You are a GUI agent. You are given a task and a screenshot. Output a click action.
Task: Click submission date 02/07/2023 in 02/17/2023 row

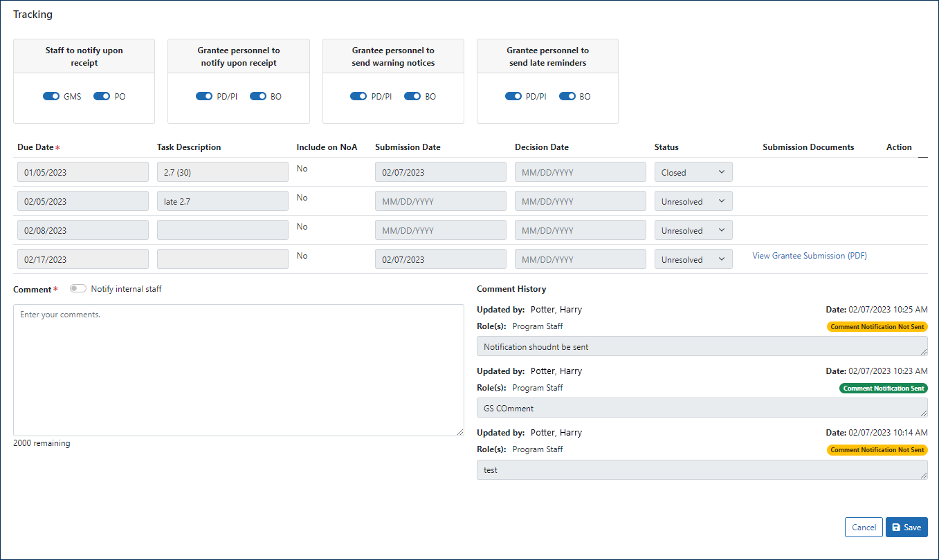click(x=441, y=259)
